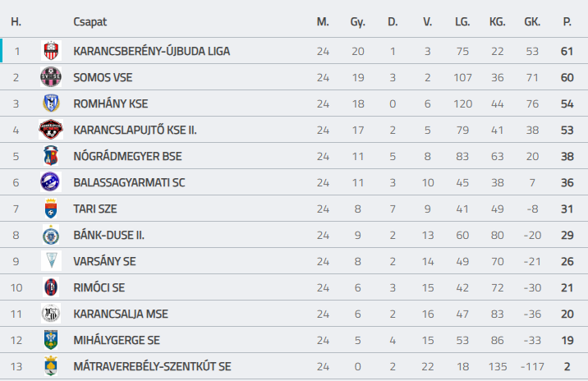588x381 pixels.
Task: Click the Balassagyarmati SC round logo
Action: tap(50, 181)
